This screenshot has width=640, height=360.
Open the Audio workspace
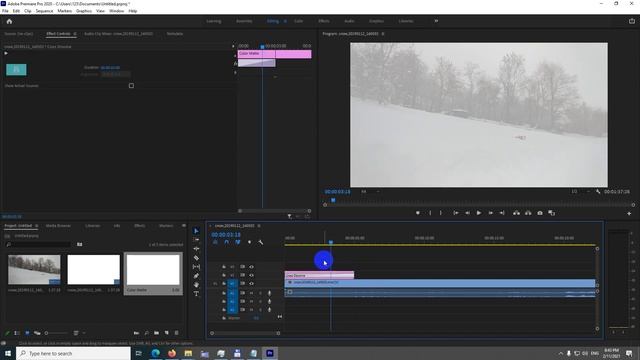pos(349,21)
